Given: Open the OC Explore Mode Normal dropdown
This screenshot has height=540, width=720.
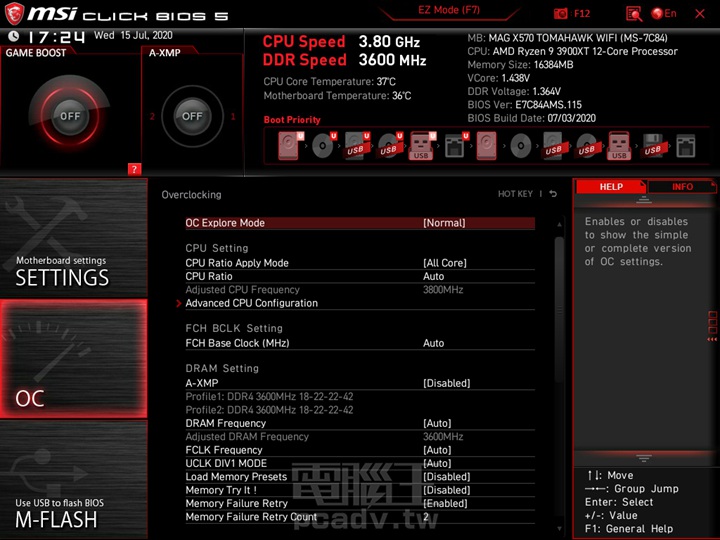Looking at the screenshot, I should tap(444, 223).
